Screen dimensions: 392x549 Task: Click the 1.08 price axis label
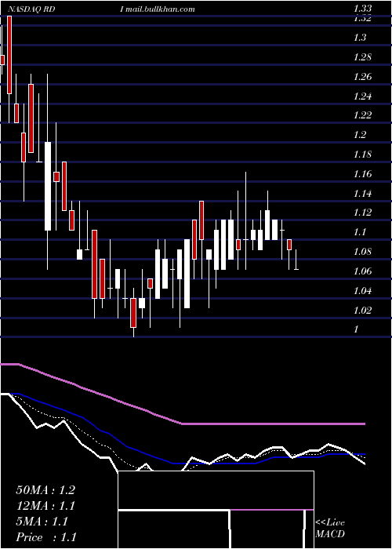pyautogui.click(x=362, y=252)
